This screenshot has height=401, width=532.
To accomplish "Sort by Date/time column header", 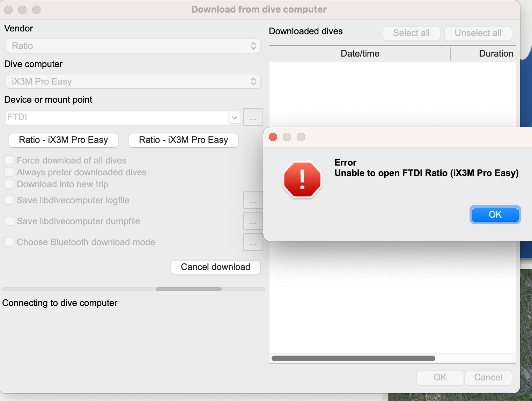I will point(360,53).
